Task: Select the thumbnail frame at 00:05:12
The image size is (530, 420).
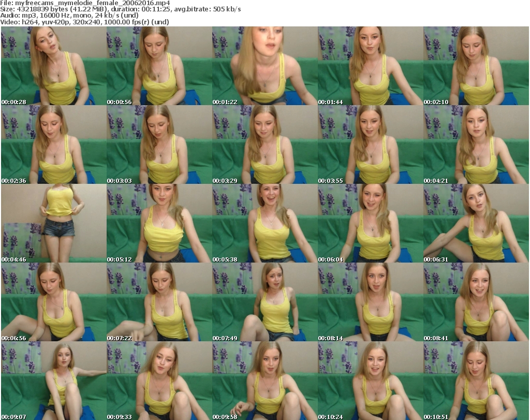Action: tap(159, 223)
